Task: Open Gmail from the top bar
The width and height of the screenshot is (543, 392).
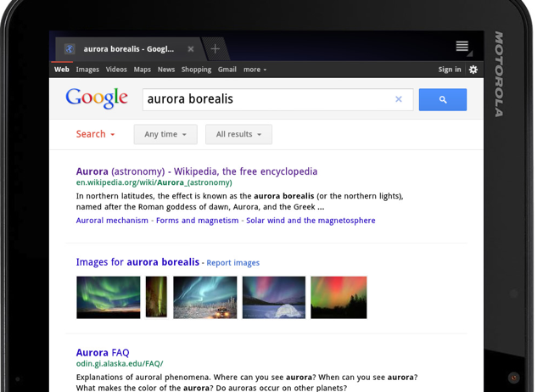Action: (227, 70)
